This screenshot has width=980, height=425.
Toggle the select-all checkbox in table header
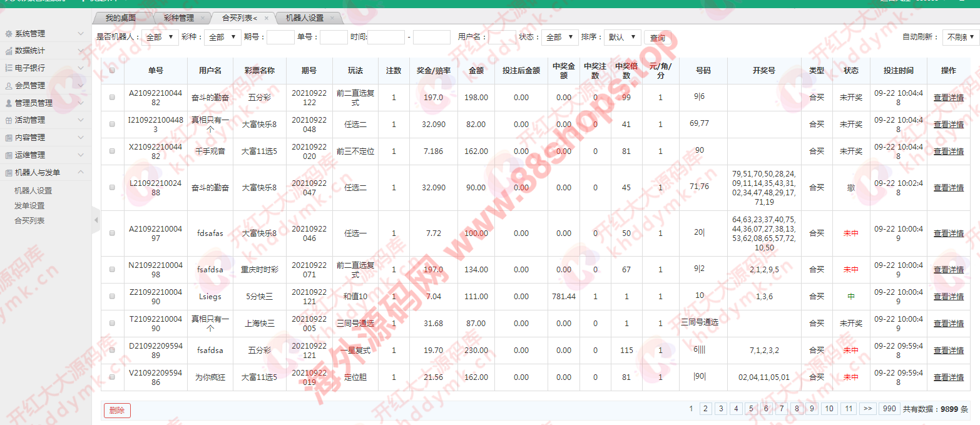pyautogui.click(x=112, y=71)
